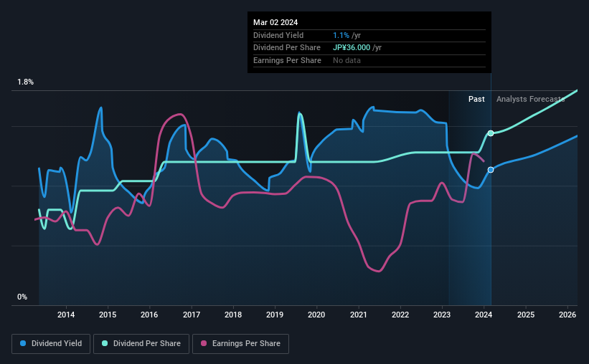Toggle the Dividend Per Share legend button
Viewport: 589px width, 364px height.
(x=141, y=344)
